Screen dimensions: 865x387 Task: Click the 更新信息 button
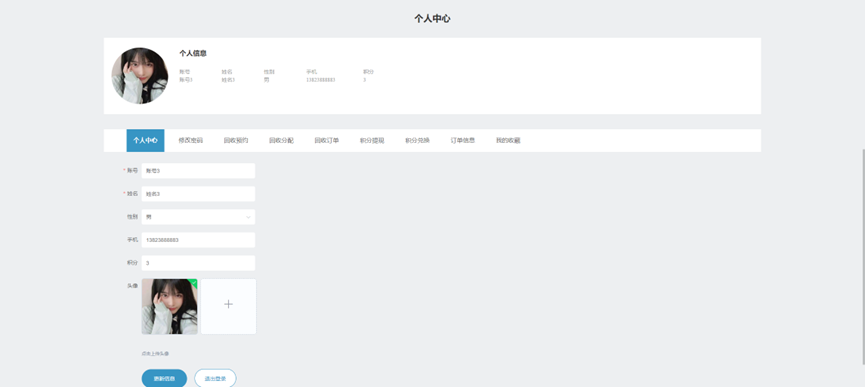[x=164, y=379]
